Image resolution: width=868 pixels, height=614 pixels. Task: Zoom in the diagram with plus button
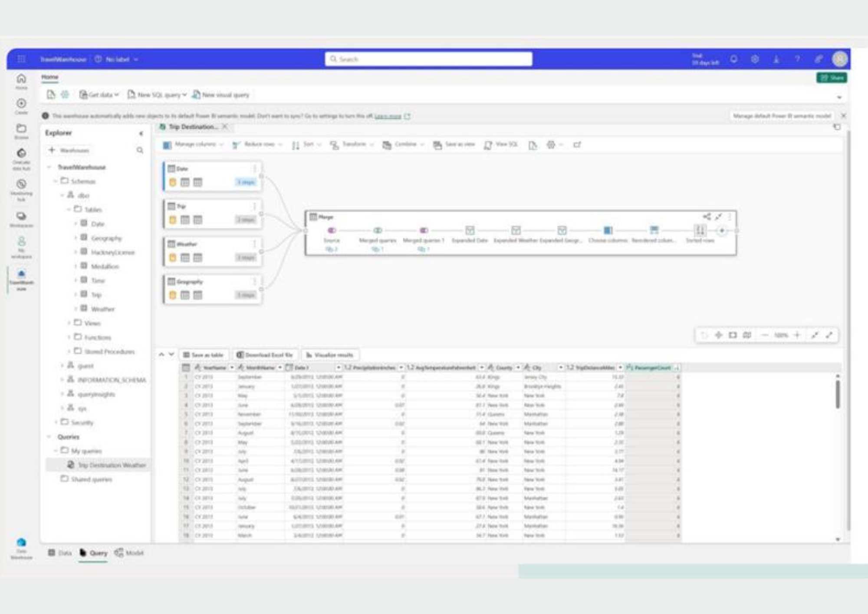pos(797,335)
